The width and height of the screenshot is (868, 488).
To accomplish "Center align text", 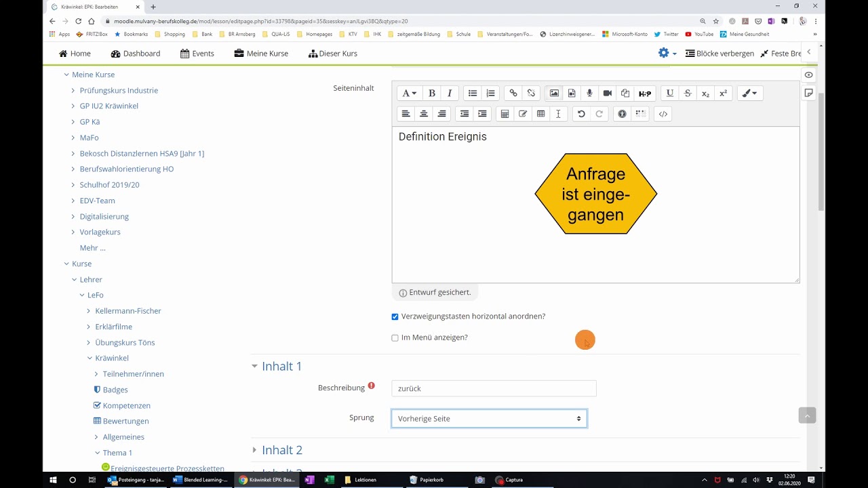I will click(424, 114).
